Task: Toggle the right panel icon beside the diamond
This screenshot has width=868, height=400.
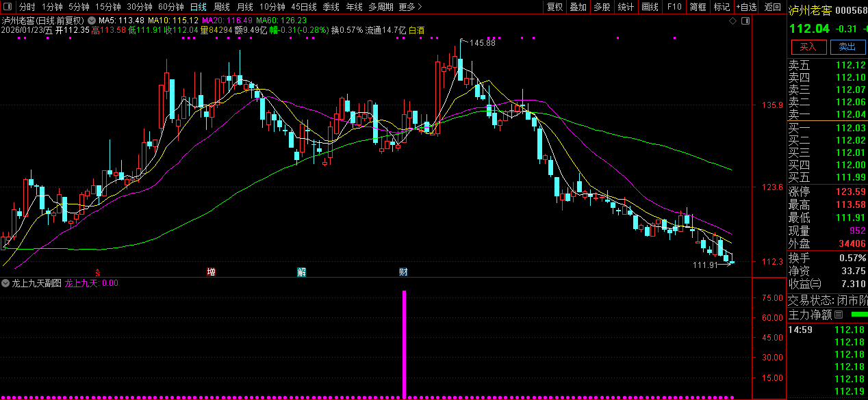Action: (745, 21)
